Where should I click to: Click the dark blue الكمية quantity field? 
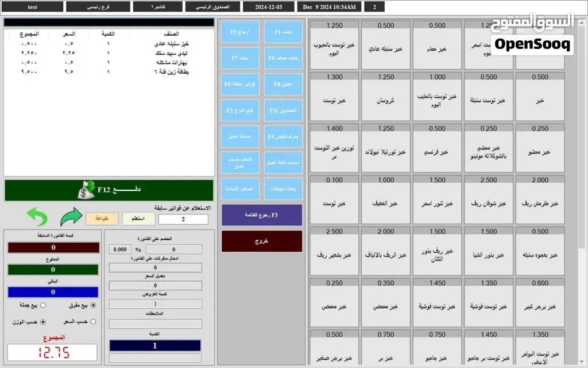[x=155, y=346]
